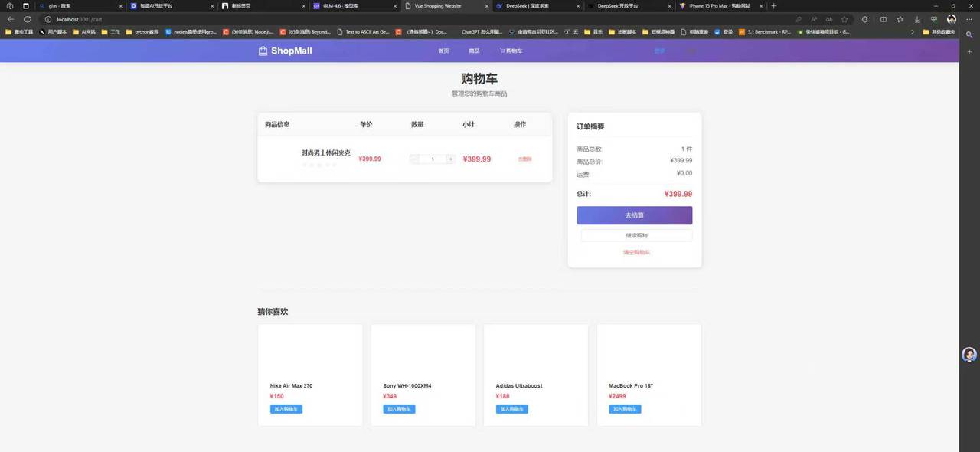Add Nike Air Max 270 to cart
This screenshot has width=980, height=452.
click(286, 408)
